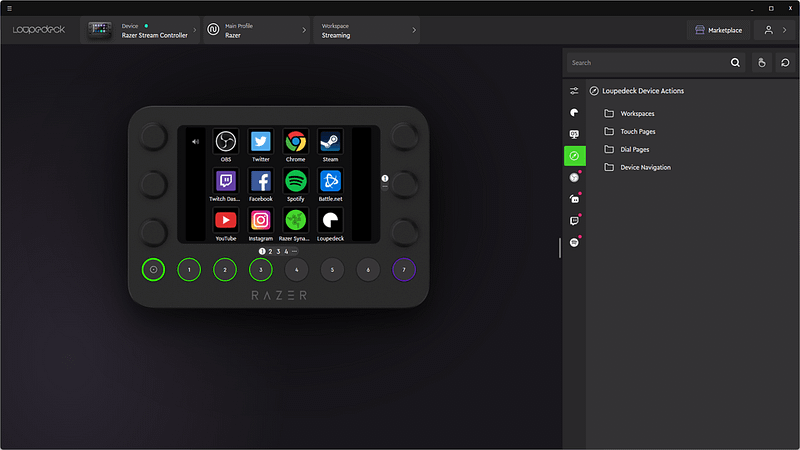
Task: Select the top right dial
Action: [405, 137]
